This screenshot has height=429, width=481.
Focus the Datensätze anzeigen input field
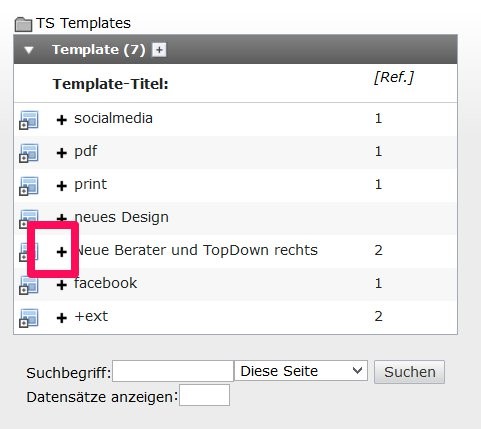(204, 395)
